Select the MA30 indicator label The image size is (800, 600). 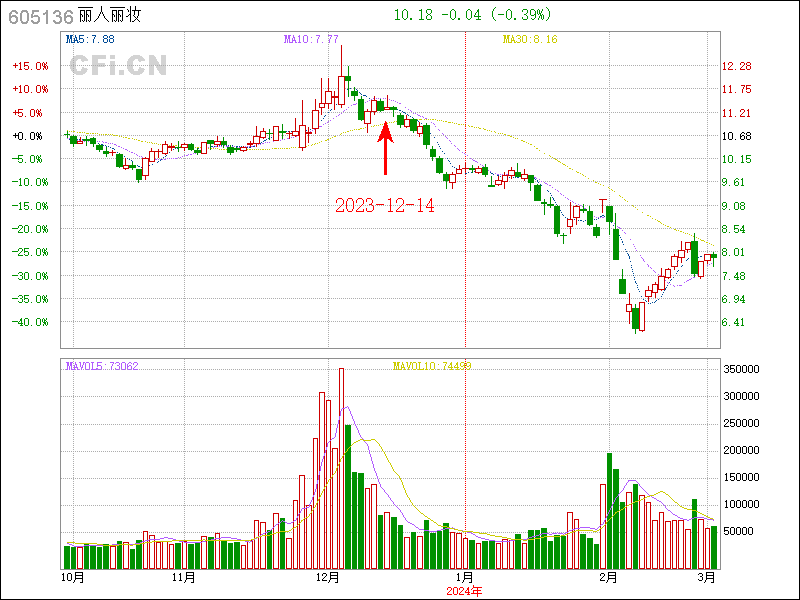pyautogui.click(x=529, y=39)
